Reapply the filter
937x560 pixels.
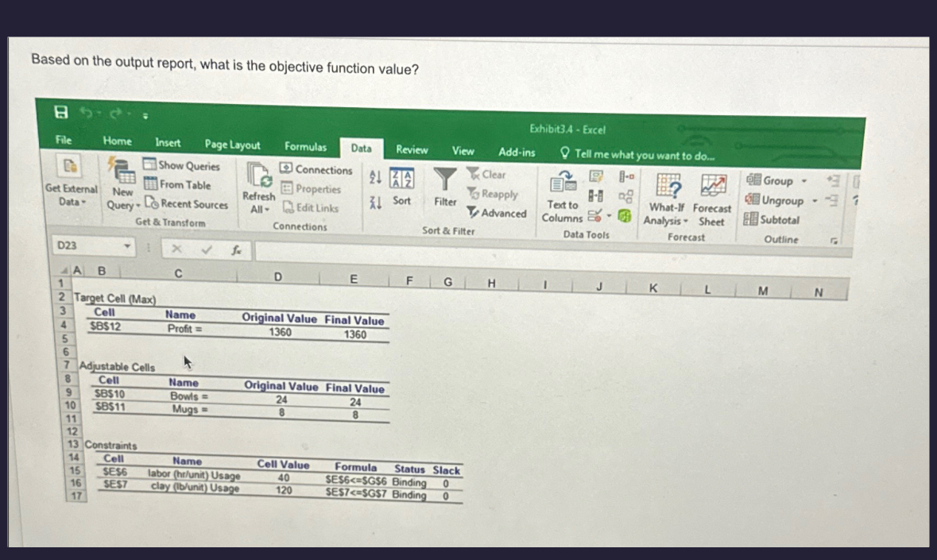[493, 194]
